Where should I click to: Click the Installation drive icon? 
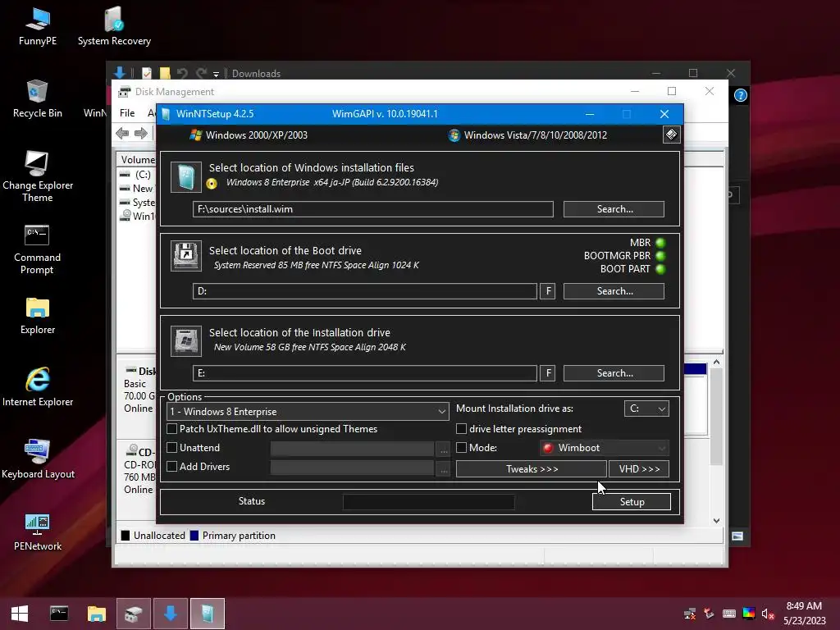(x=186, y=341)
